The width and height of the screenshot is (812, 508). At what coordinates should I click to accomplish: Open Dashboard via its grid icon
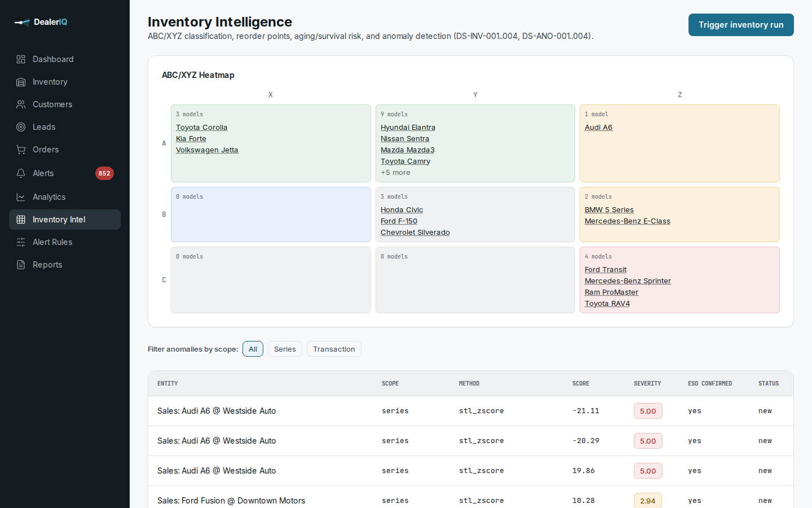(21, 59)
